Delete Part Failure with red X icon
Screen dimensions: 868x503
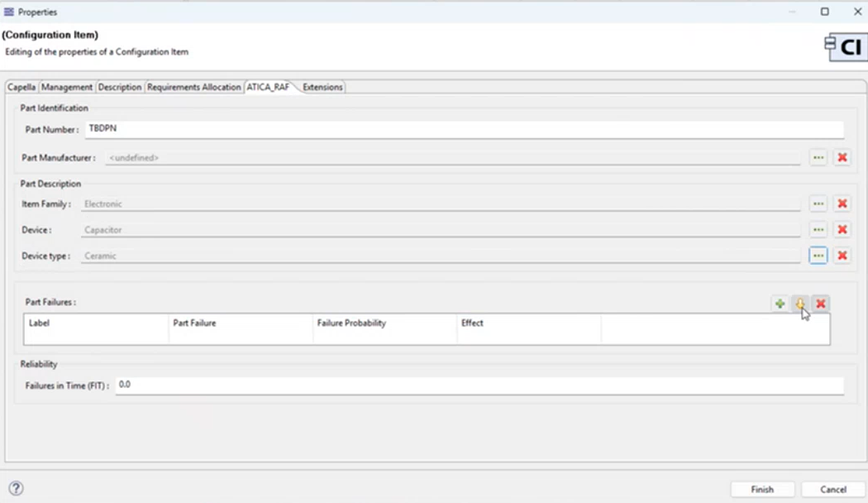click(x=820, y=304)
